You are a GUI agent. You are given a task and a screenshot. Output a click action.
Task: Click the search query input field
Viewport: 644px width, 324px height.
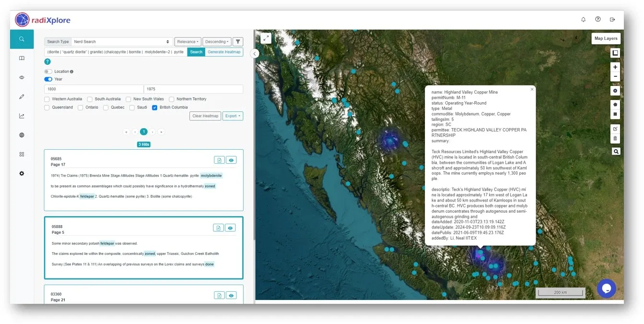(116, 52)
